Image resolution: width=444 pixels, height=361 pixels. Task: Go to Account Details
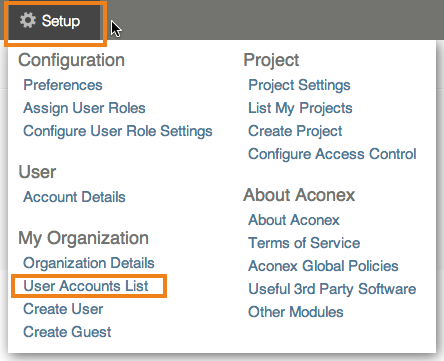(x=74, y=197)
